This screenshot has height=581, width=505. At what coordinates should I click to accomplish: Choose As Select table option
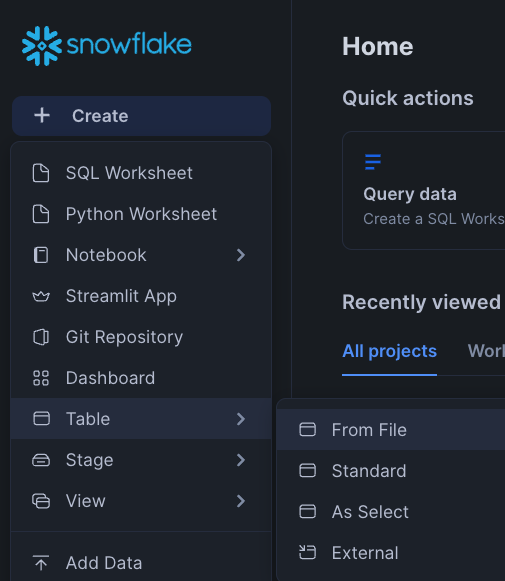coord(391,512)
